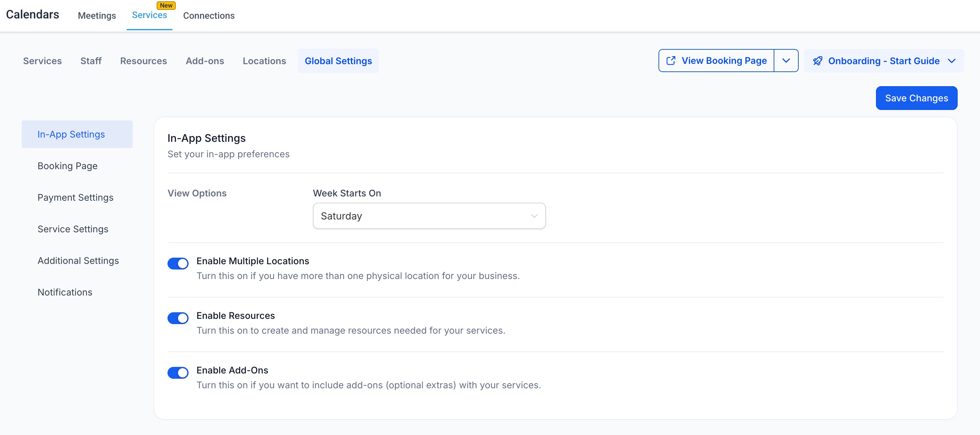Click the Save Changes button
This screenshot has width=980, height=435.
coord(916,98)
